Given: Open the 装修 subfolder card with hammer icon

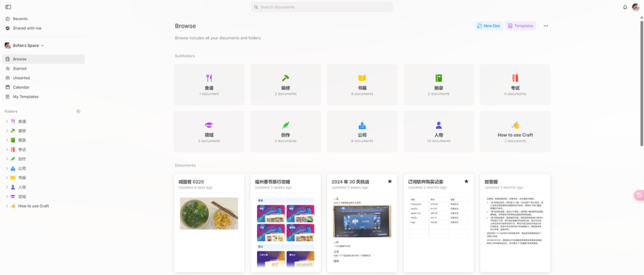Looking at the screenshot, I should (286, 85).
